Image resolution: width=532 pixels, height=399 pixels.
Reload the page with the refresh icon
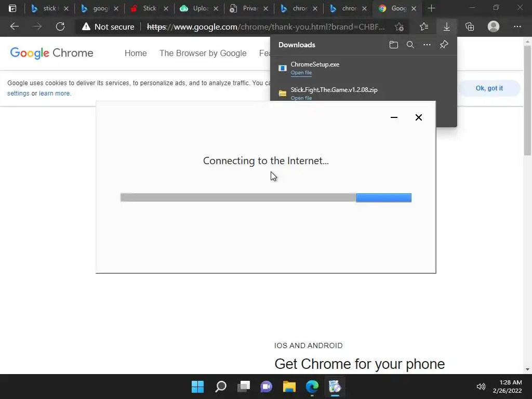(60, 26)
